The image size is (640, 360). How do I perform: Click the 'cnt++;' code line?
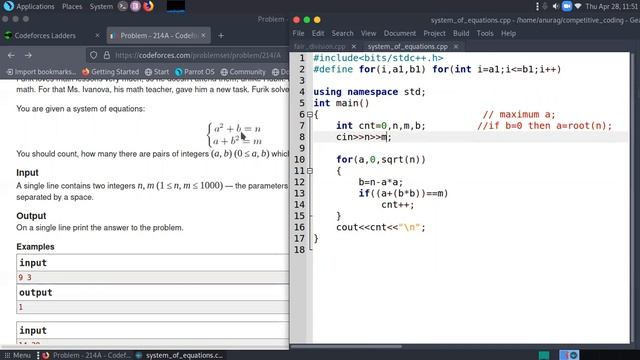click(398, 205)
